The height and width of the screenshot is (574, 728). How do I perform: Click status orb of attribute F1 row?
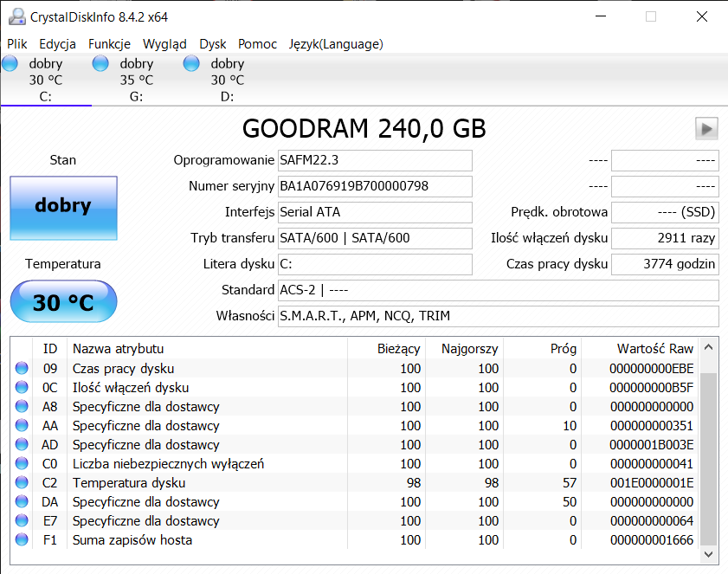coord(22,539)
